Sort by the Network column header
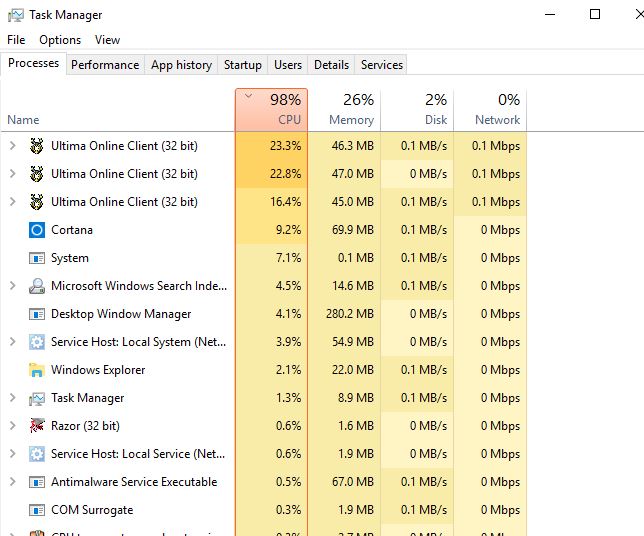 click(490, 110)
